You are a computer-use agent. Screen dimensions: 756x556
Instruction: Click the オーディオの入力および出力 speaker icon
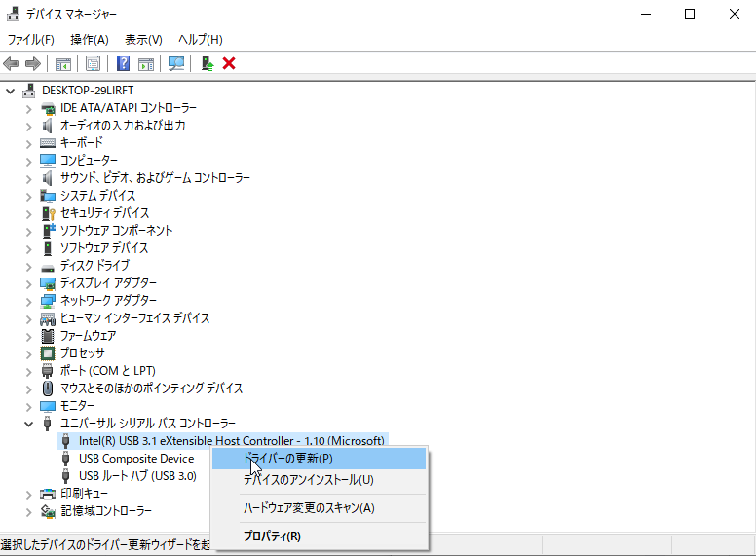pyautogui.click(x=47, y=126)
